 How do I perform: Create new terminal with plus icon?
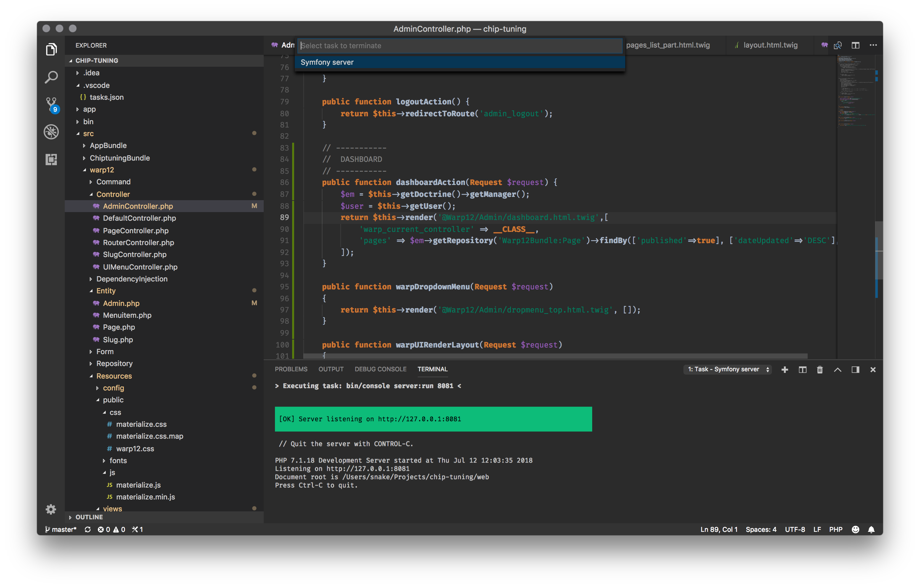pyautogui.click(x=785, y=370)
